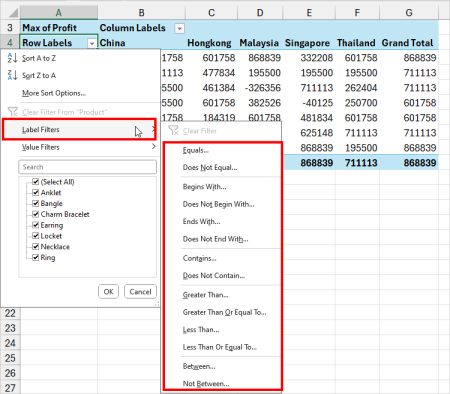The image size is (450, 394).
Task: Select column A header
Action: 59,13
